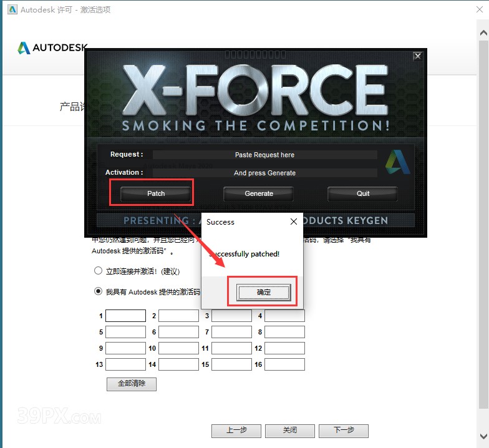Click activation code box 12
Image resolution: width=489 pixels, height=448 pixels.
coord(284,348)
